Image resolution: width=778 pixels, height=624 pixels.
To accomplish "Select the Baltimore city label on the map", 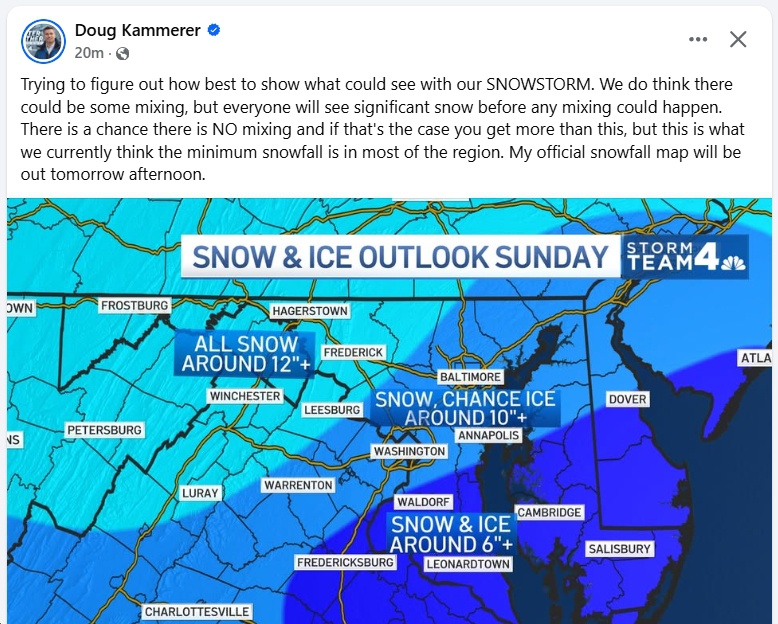I will point(470,377).
